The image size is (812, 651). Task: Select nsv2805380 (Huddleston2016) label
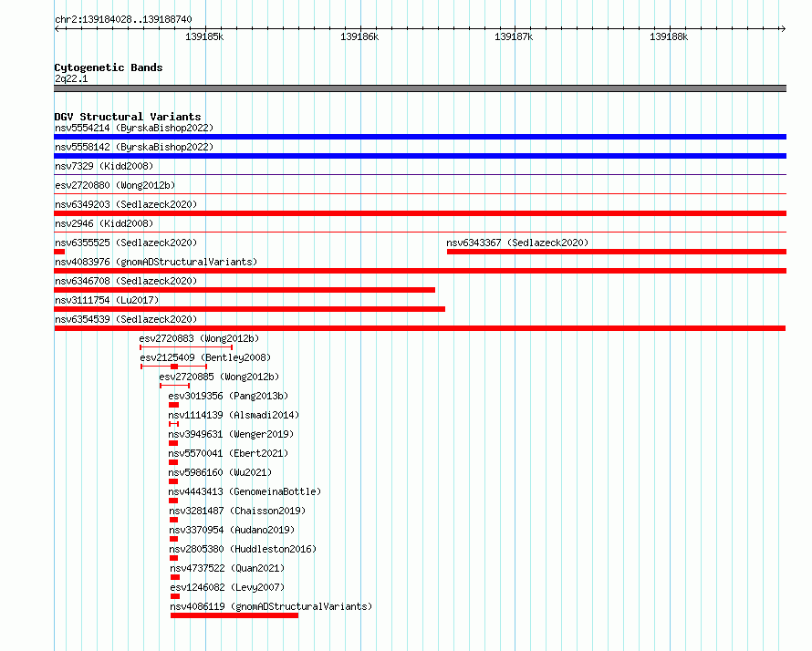coord(243,549)
